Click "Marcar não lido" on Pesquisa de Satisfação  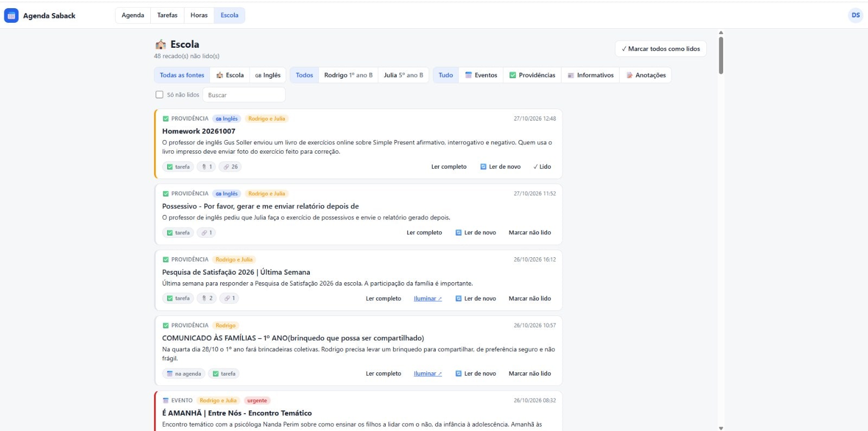pos(529,299)
